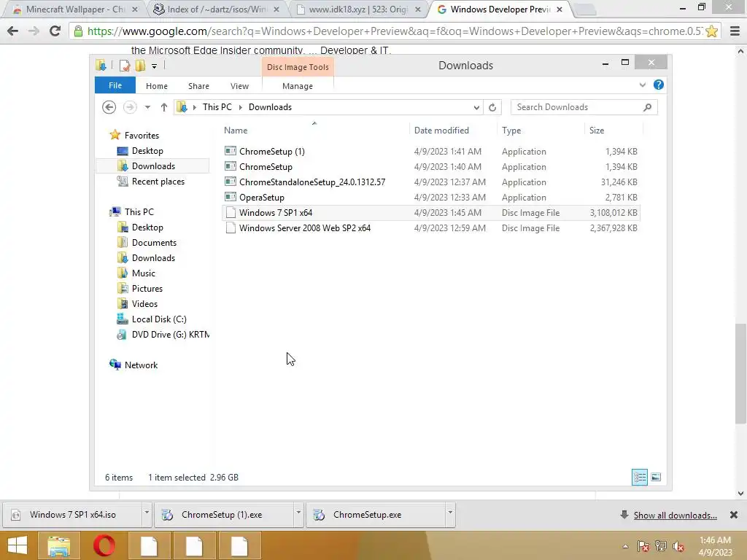Expand the ribbon with the chevron

coord(642,85)
